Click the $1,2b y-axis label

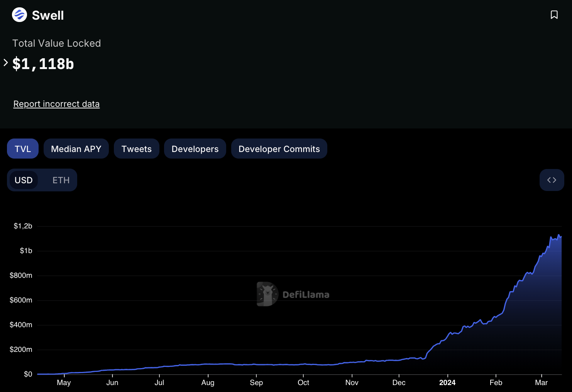23,226
